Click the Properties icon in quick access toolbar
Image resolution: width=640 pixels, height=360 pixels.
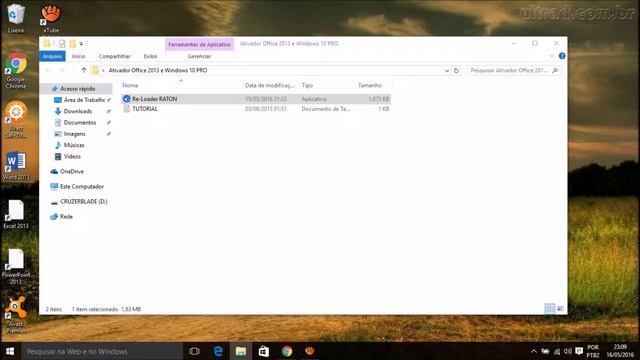pos(62,44)
